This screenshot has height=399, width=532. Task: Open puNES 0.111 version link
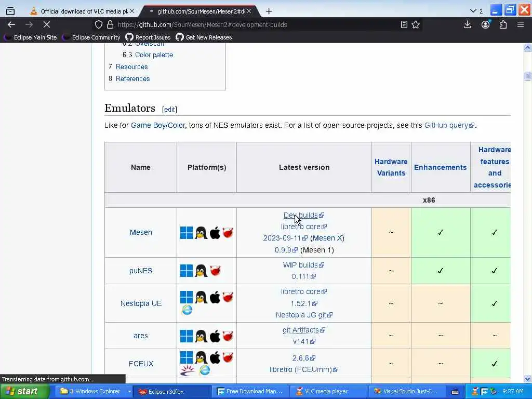click(303, 276)
